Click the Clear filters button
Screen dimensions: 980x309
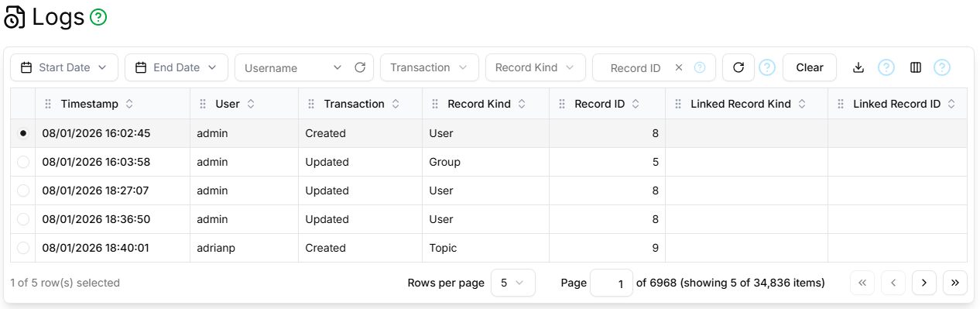click(810, 67)
